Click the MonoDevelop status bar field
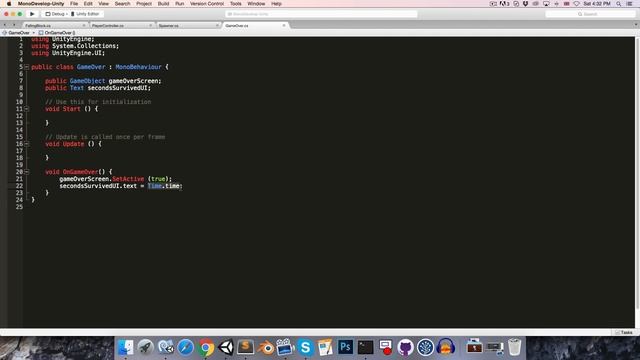The image size is (640, 360). pos(321,14)
